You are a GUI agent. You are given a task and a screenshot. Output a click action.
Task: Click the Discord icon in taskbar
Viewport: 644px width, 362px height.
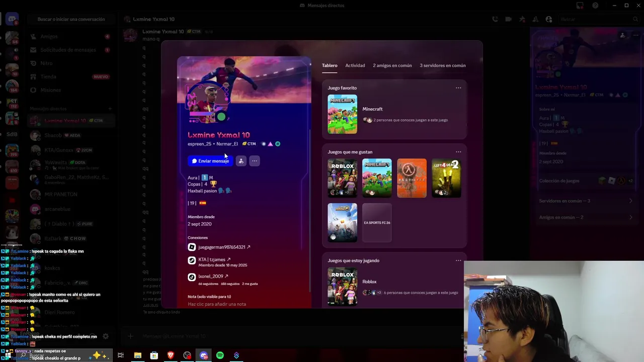[x=204, y=355]
